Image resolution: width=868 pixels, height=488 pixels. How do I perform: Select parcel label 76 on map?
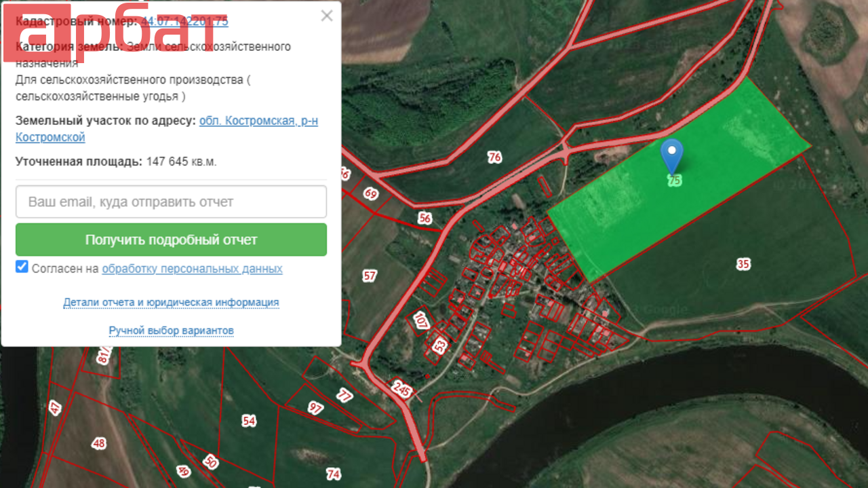(x=494, y=157)
